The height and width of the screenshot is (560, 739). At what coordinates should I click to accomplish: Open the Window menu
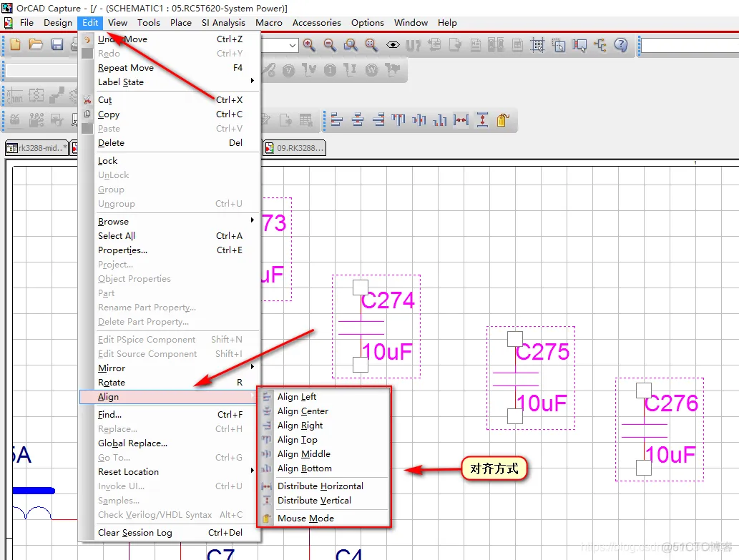click(x=411, y=23)
